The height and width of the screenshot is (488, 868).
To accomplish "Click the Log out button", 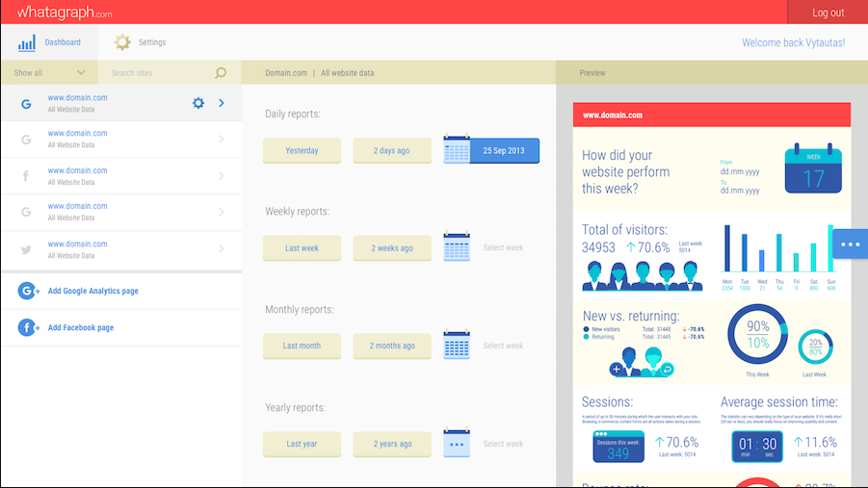I will (828, 13).
